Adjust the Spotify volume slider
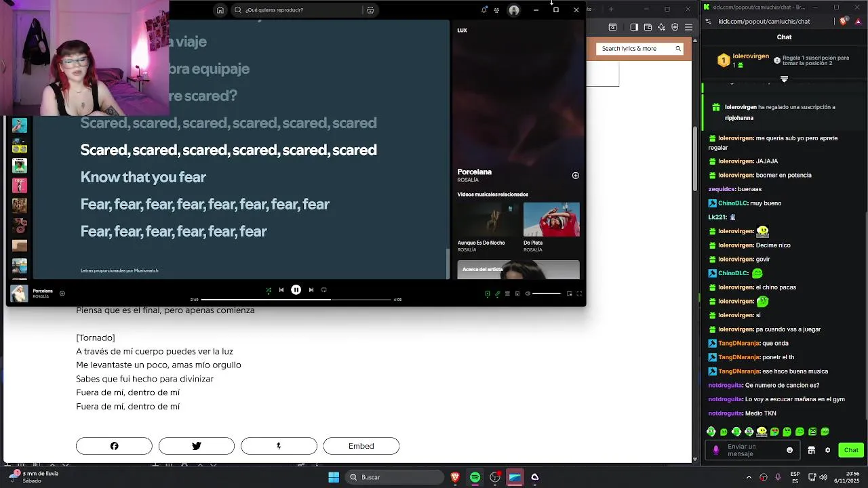This screenshot has width=868, height=488. [547, 293]
